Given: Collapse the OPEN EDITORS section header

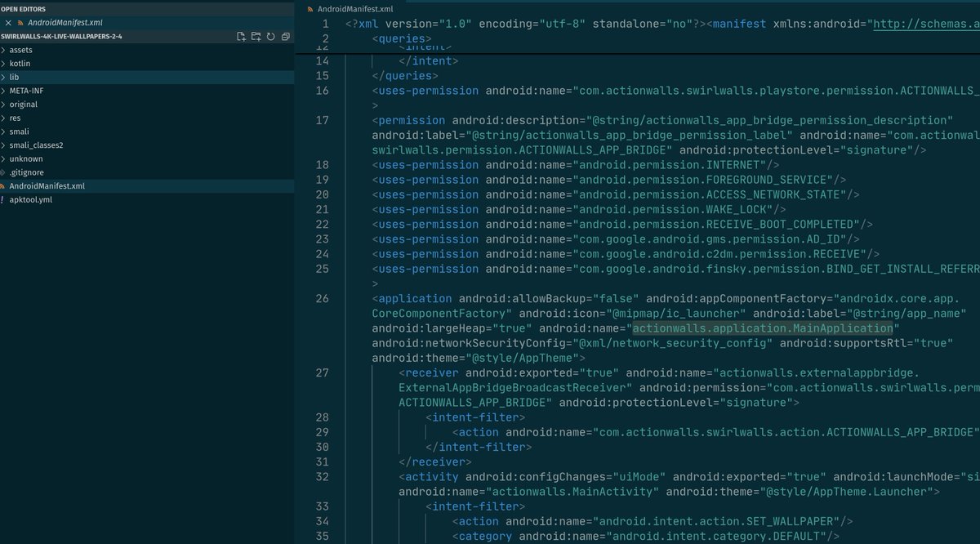Looking at the screenshot, I should coord(147,8).
